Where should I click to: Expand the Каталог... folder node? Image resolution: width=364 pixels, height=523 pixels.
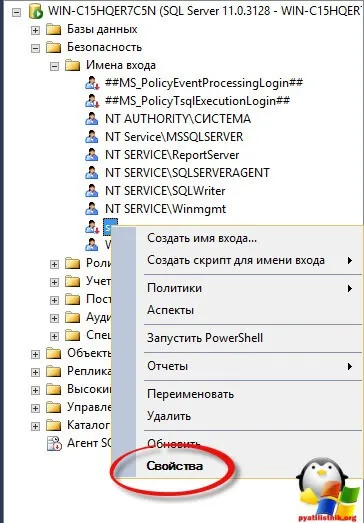click(x=35, y=427)
